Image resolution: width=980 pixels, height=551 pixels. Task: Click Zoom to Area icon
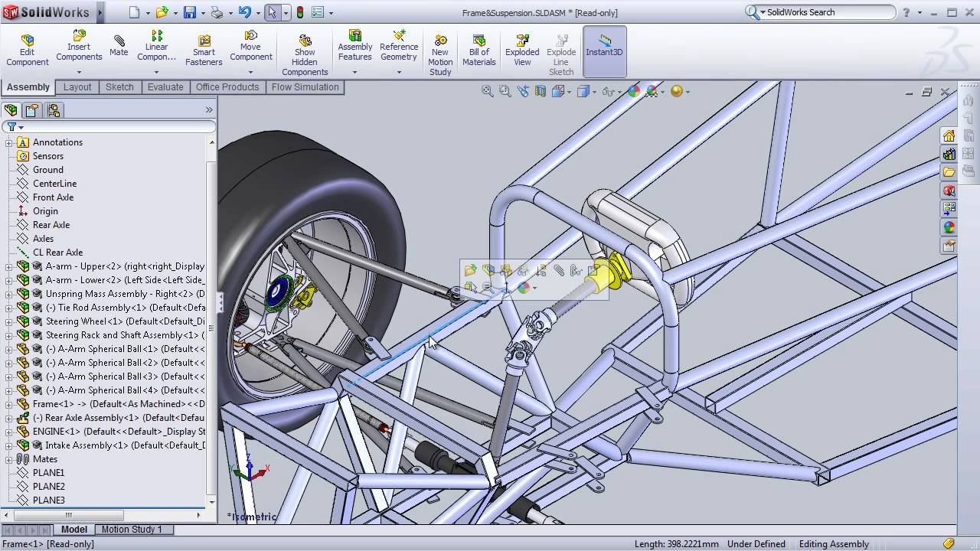click(505, 91)
